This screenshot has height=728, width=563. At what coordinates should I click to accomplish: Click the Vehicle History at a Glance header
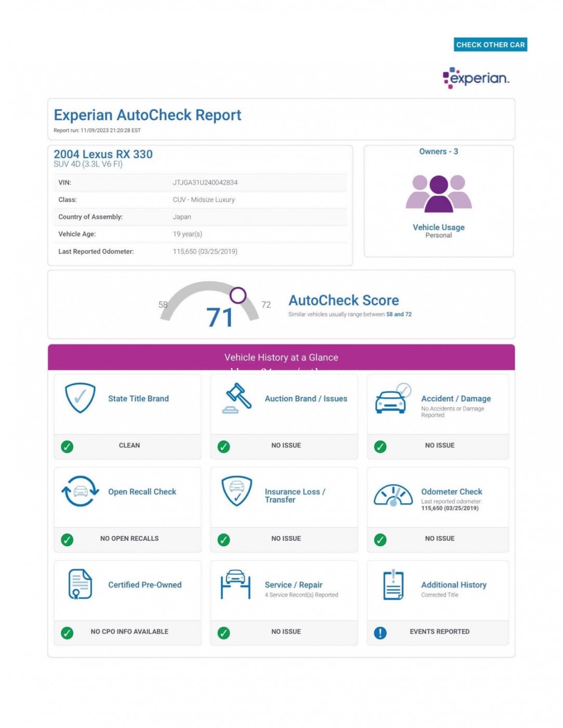(x=281, y=357)
